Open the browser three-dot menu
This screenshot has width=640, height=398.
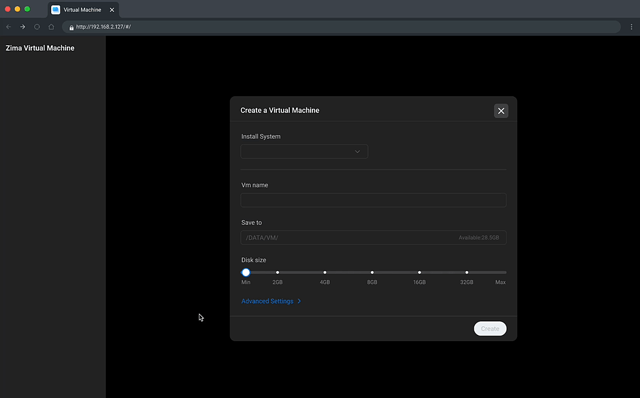point(631,27)
